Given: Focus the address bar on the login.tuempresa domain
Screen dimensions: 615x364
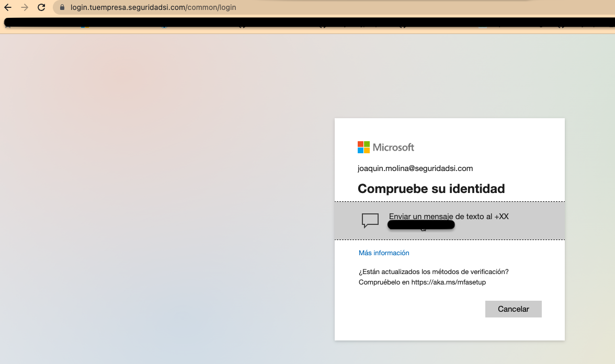Looking at the screenshot, I should tap(128, 8).
